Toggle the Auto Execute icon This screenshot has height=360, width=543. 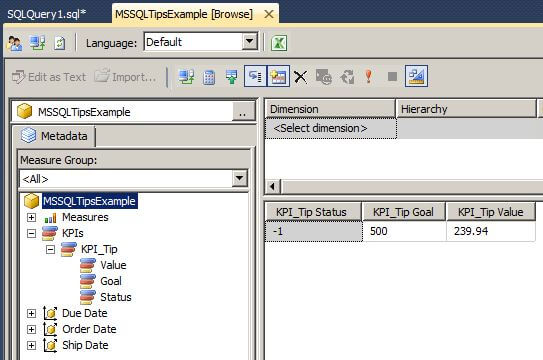click(x=278, y=76)
